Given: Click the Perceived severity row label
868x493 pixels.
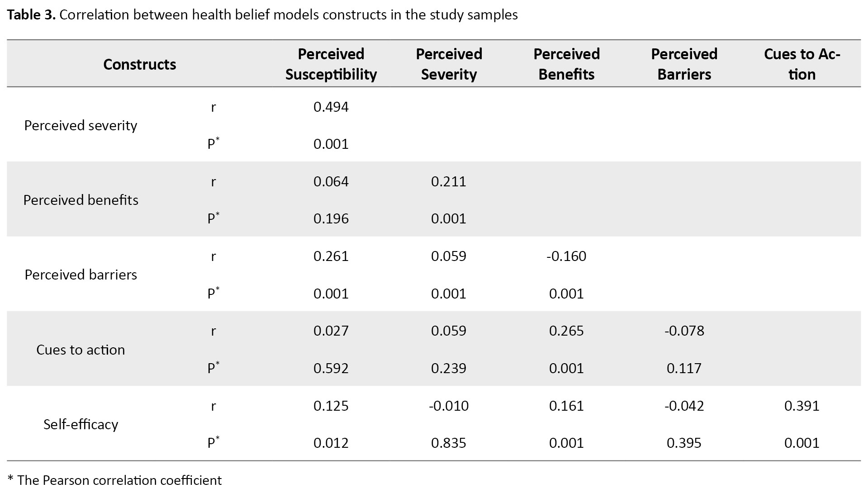Looking at the screenshot, I should click(81, 125).
